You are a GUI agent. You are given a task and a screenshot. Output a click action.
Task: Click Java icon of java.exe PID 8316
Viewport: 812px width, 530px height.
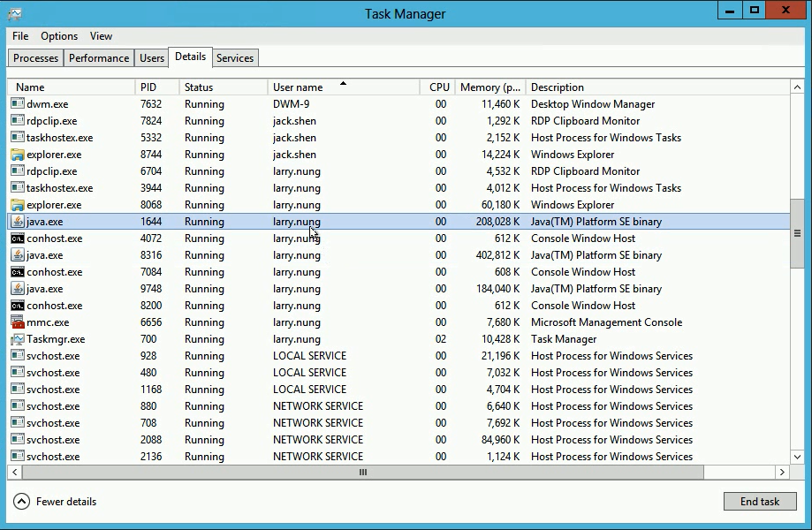(18, 255)
